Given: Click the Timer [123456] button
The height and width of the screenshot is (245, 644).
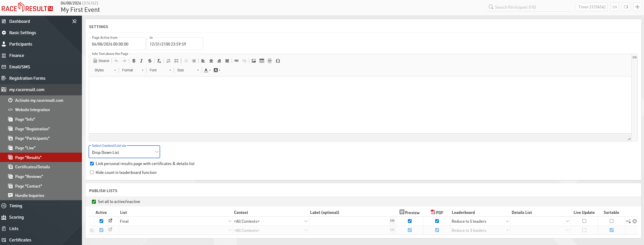Looking at the screenshot, I should (x=592, y=7).
